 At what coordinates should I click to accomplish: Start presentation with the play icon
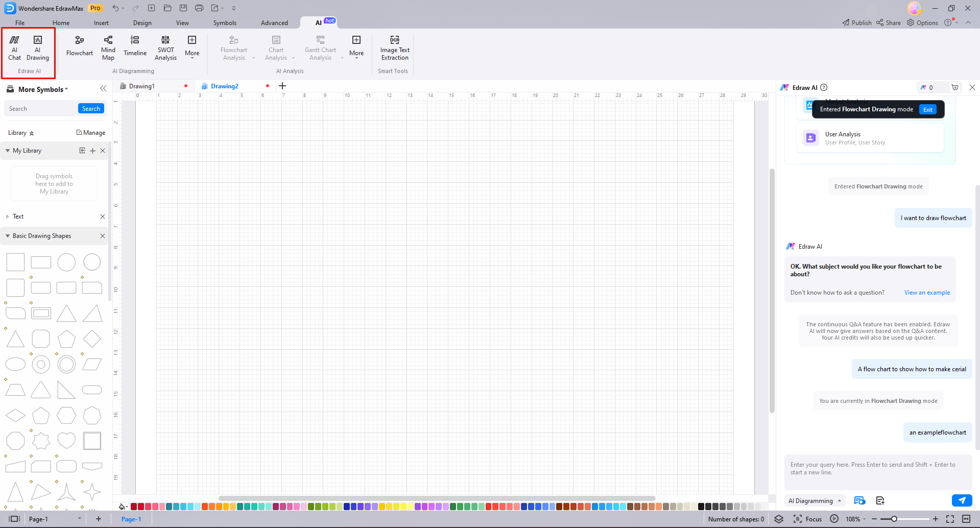[x=834, y=519]
